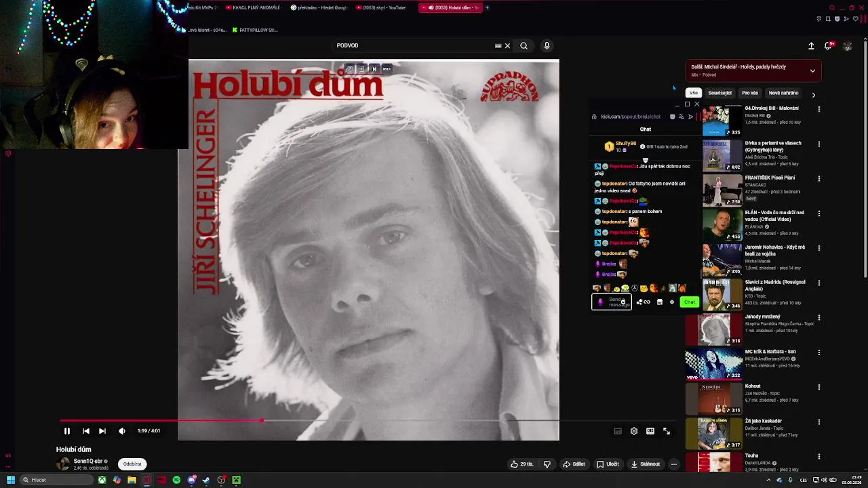Open on-screen keyboard icon in search box

[498, 45]
